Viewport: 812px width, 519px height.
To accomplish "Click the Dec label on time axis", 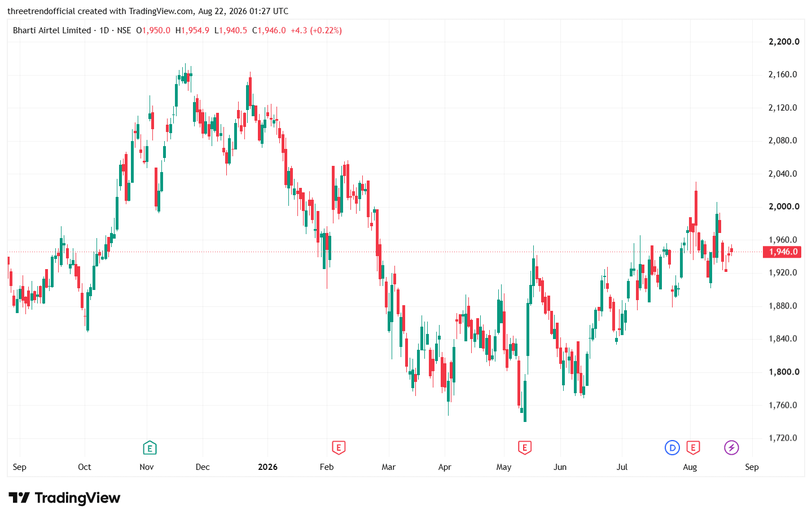I will coord(203,467).
